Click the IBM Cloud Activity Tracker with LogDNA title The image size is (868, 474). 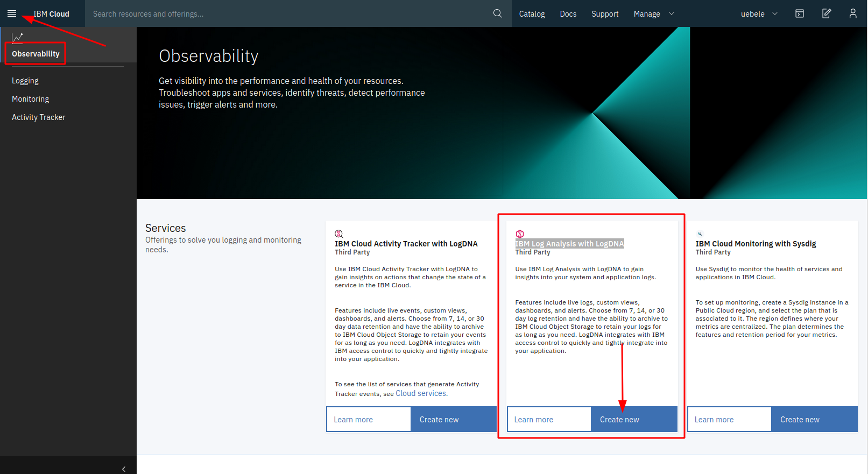[406, 244]
